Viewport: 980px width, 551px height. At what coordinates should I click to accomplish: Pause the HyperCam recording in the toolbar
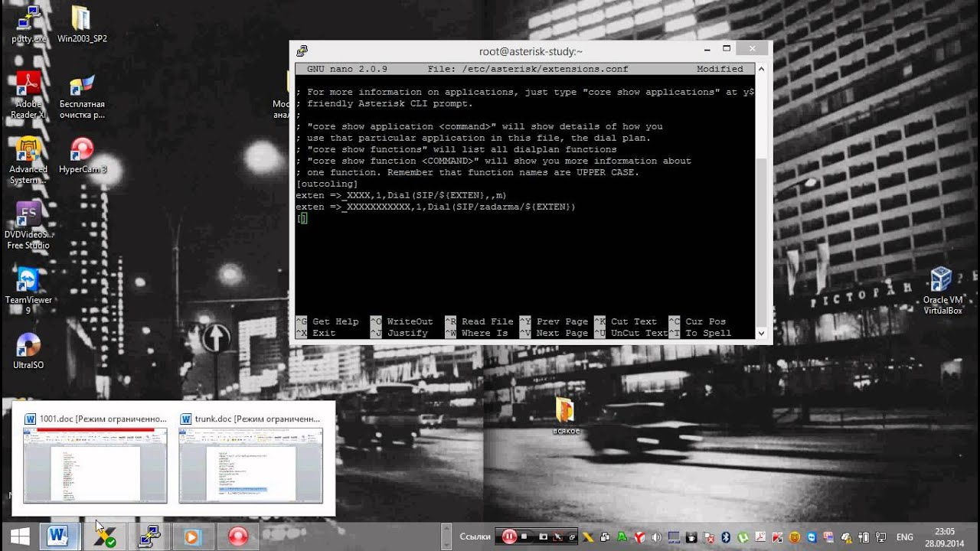[x=509, y=537]
